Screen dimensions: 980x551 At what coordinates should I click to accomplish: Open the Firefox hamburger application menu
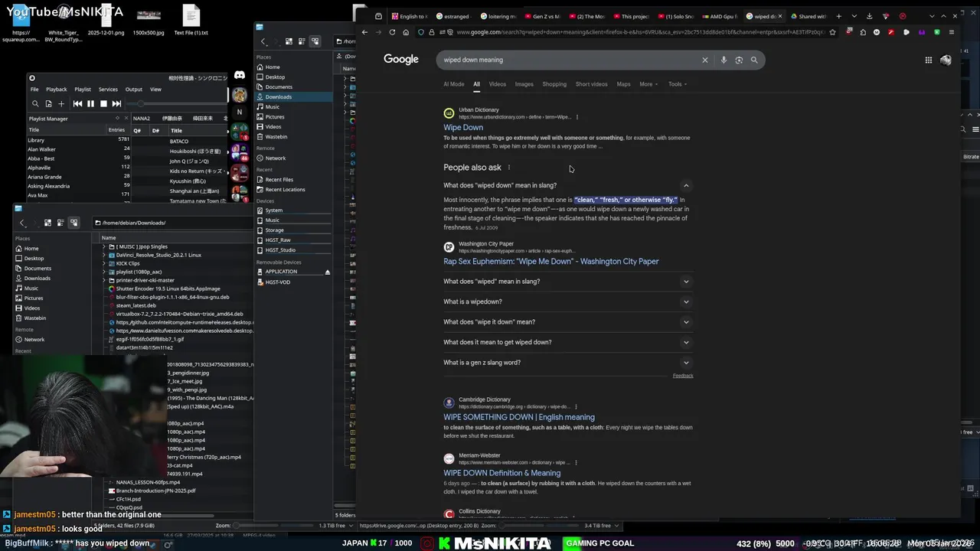point(952,32)
